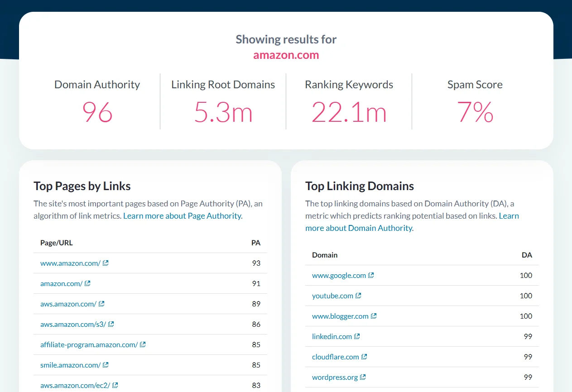Select the amazon.com results heading
This screenshot has height=392, width=572.
click(x=286, y=55)
